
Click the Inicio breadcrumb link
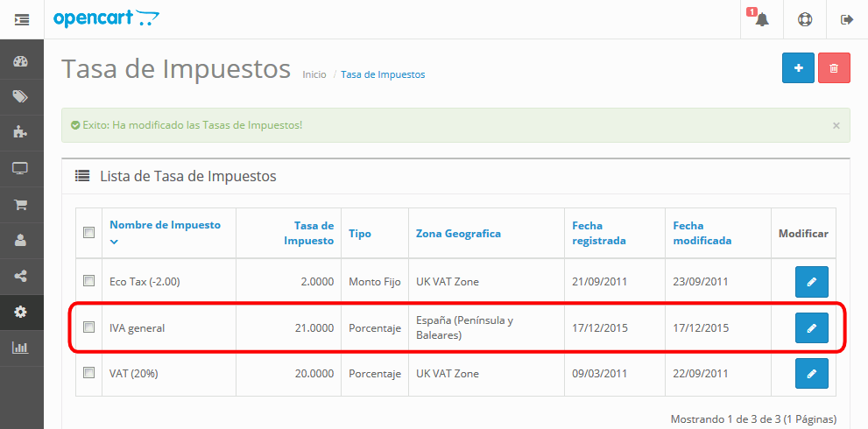coord(314,74)
